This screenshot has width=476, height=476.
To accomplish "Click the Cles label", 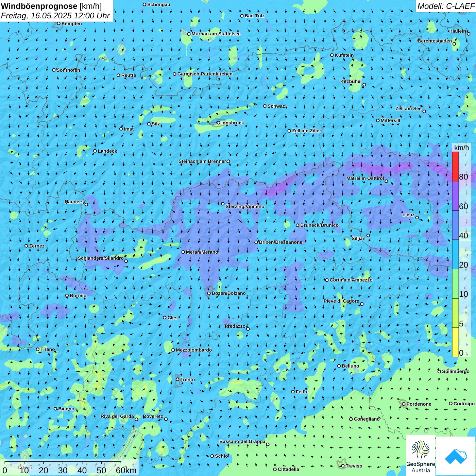I will 172,318.
